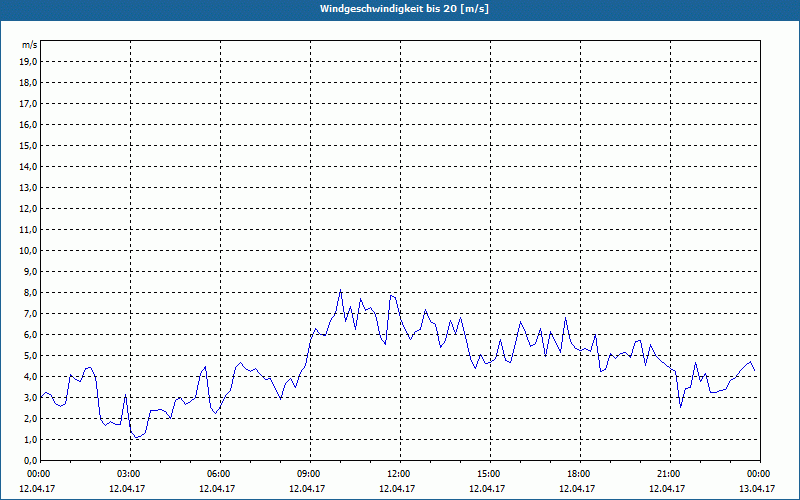The image size is (800, 500).
Task: Click the chart title 'Windgeschwindigkeit bis 20 [m/s]'
Action: click(404, 9)
